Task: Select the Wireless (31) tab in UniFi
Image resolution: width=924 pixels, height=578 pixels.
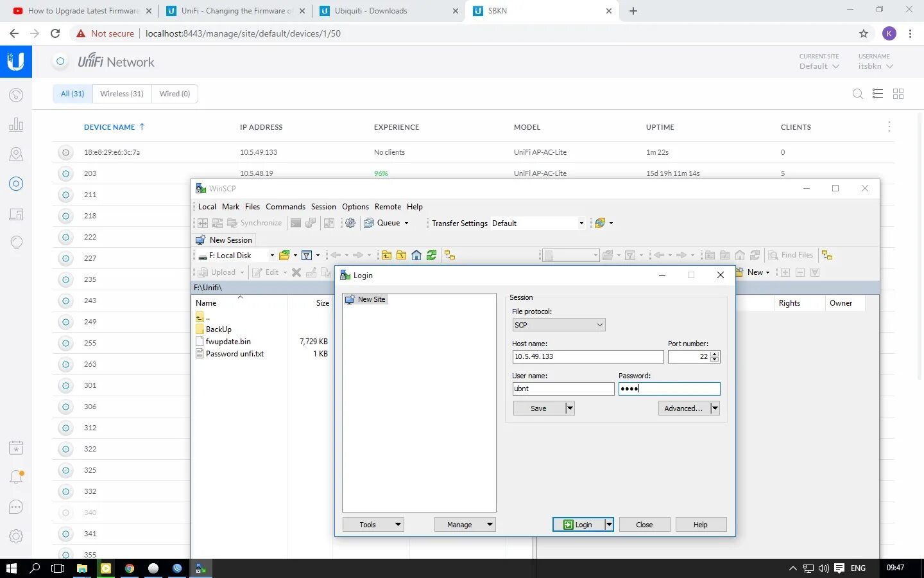Action: click(x=122, y=94)
